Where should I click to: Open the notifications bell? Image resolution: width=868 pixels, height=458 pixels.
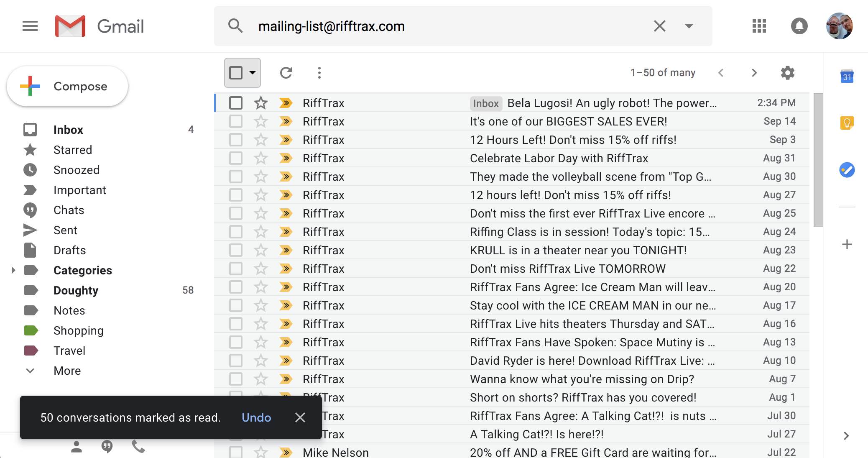pyautogui.click(x=799, y=26)
